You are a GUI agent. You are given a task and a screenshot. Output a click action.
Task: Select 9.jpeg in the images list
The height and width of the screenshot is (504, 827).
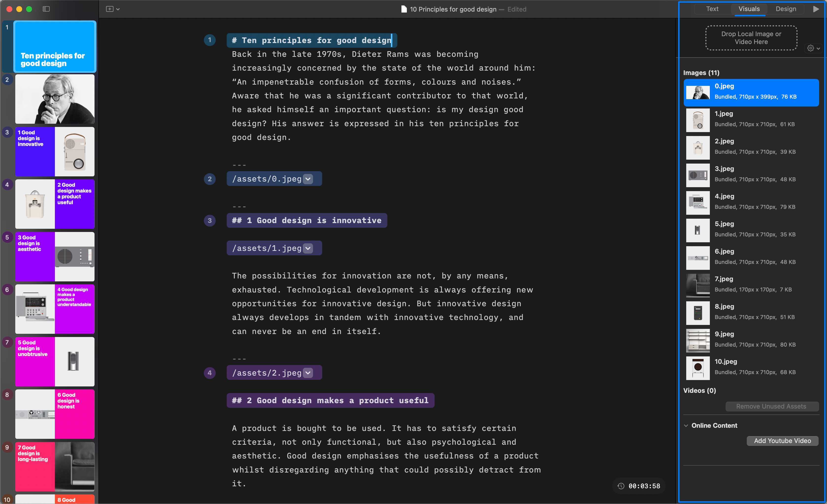(x=751, y=340)
